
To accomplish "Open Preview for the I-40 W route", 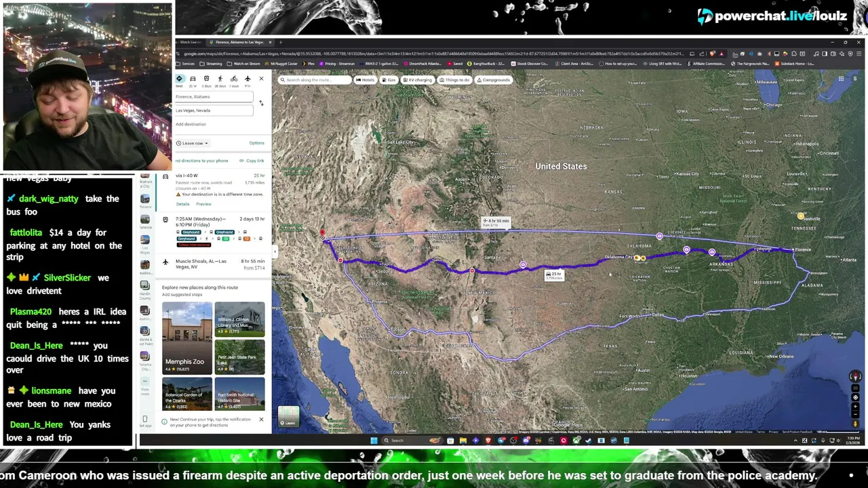I will 203,204.
